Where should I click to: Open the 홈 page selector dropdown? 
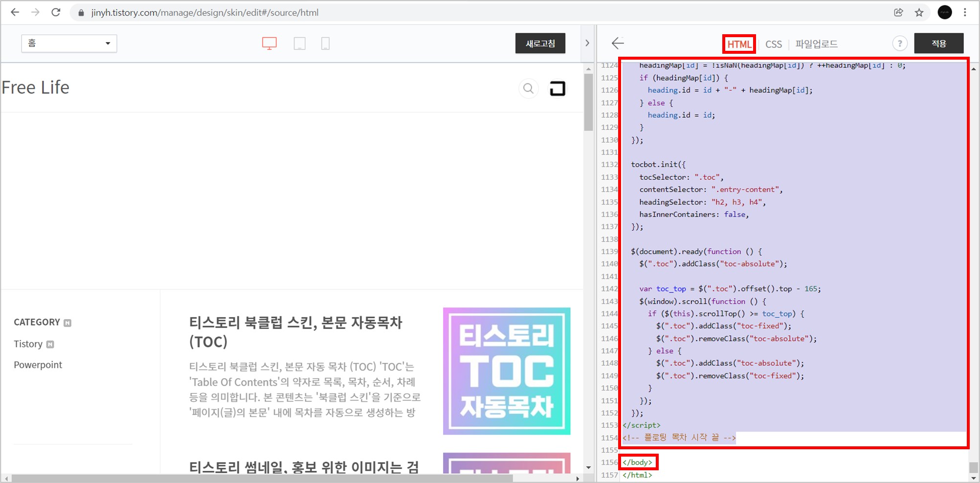point(68,43)
